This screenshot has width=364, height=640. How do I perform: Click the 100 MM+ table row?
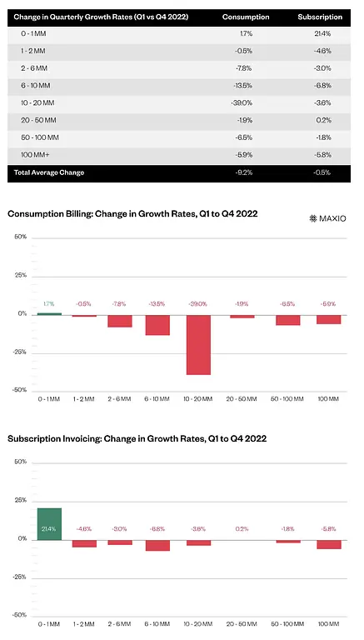click(x=179, y=156)
